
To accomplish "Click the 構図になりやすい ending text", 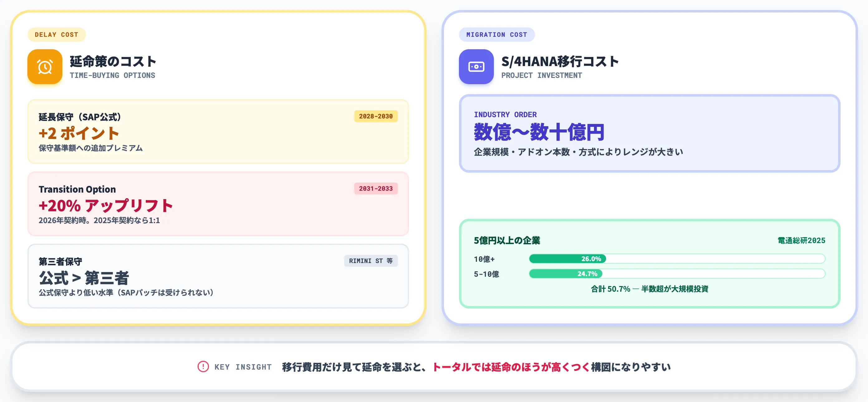I will pyautogui.click(x=630, y=367).
